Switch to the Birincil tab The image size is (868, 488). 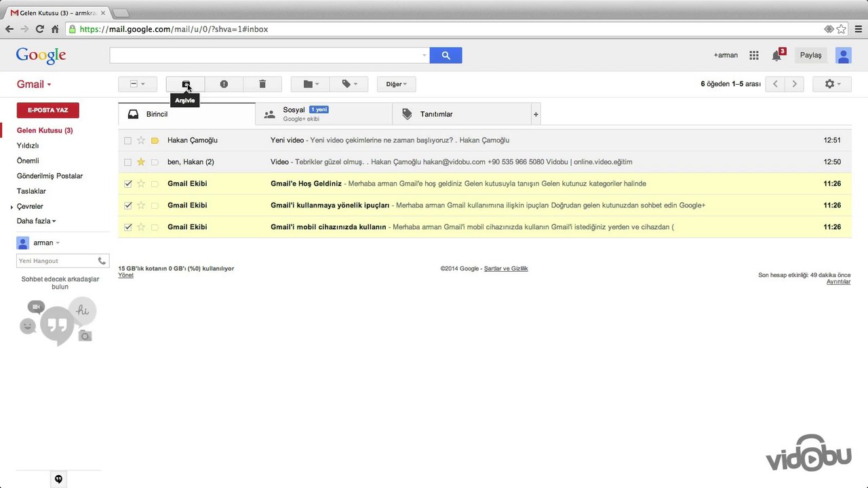point(186,114)
